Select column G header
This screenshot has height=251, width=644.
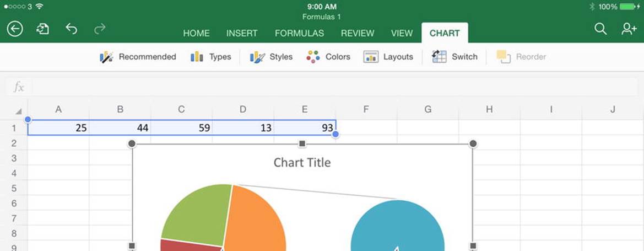pos(428,109)
